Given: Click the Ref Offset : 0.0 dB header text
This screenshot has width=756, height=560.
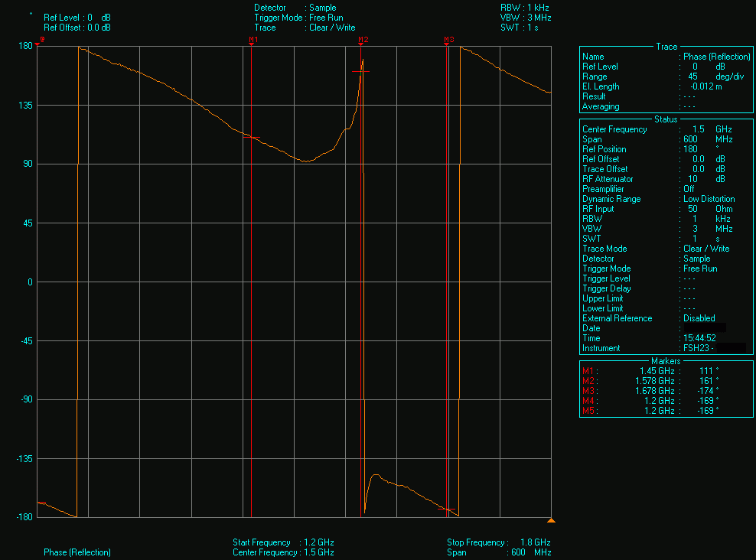Looking at the screenshot, I should [77, 28].
